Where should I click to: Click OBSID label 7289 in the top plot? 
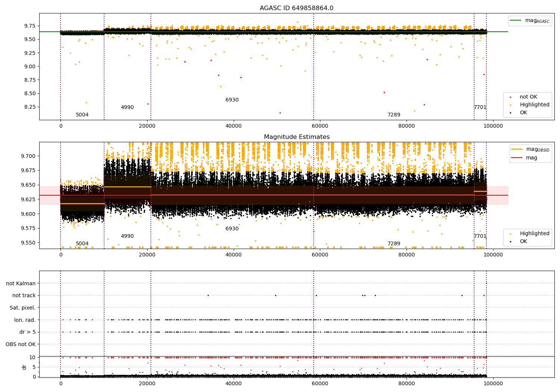coord(394,115)
